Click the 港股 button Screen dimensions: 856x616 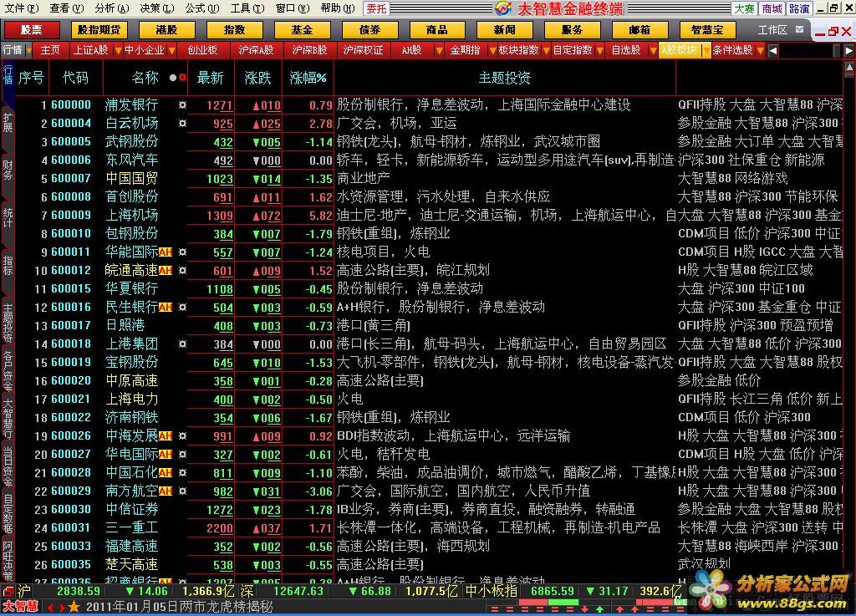click(x=166, y=29)
